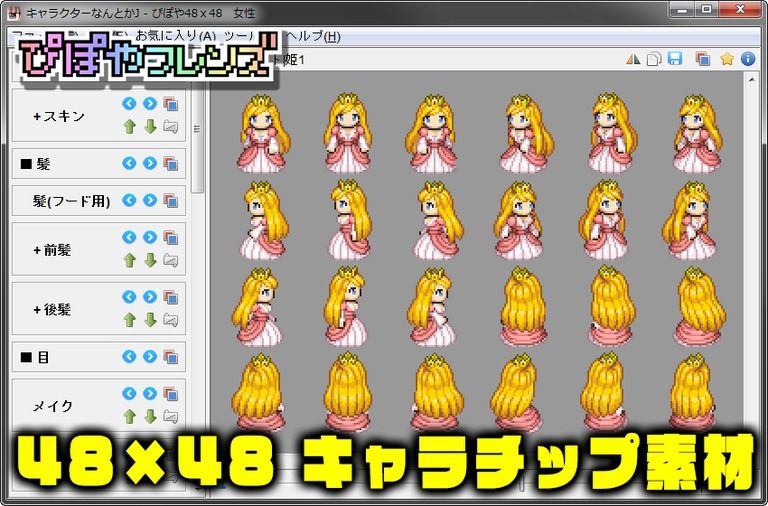The image size is (768, 506).
Task: Click overlapping squares icon in ■ 目 row
Action: (x=170, y=357)
